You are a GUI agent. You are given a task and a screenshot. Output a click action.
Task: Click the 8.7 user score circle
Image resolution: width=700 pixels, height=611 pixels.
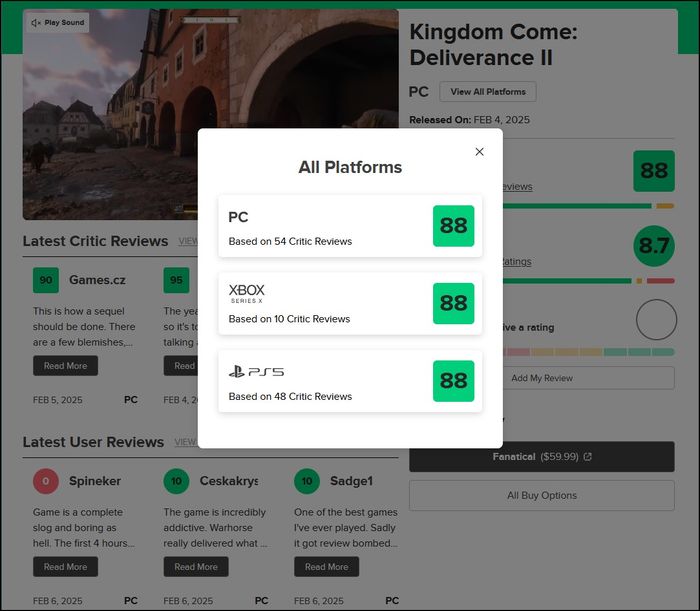654,246
